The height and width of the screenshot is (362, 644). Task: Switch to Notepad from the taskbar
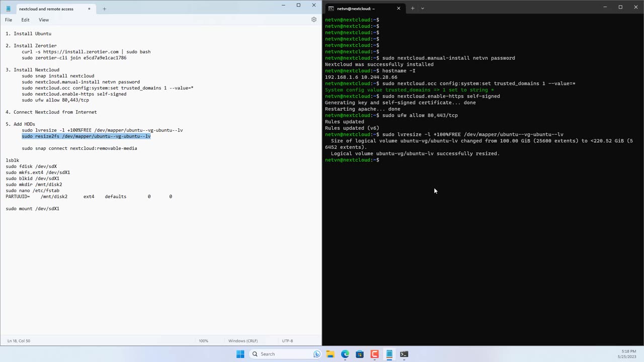tap(389, 354)
